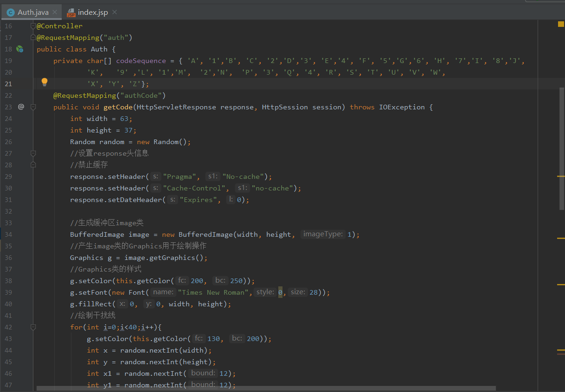Click the //产生image类的Graphics用于绘制操作 comment
The image size is (565, 392).
[138, 246]
